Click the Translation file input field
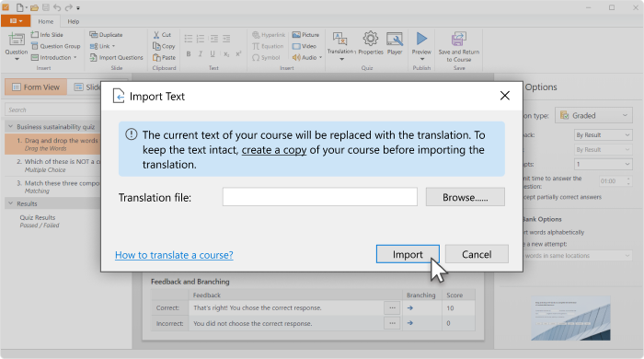 (x=320, y=197)
